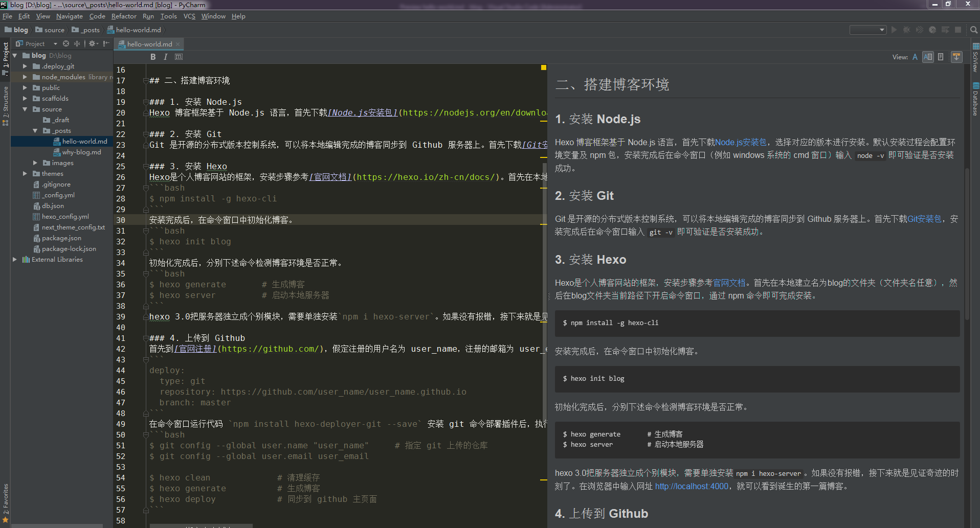Open Node.js安装包 link in preview
The image size is (980, 528).
(741, 142)
